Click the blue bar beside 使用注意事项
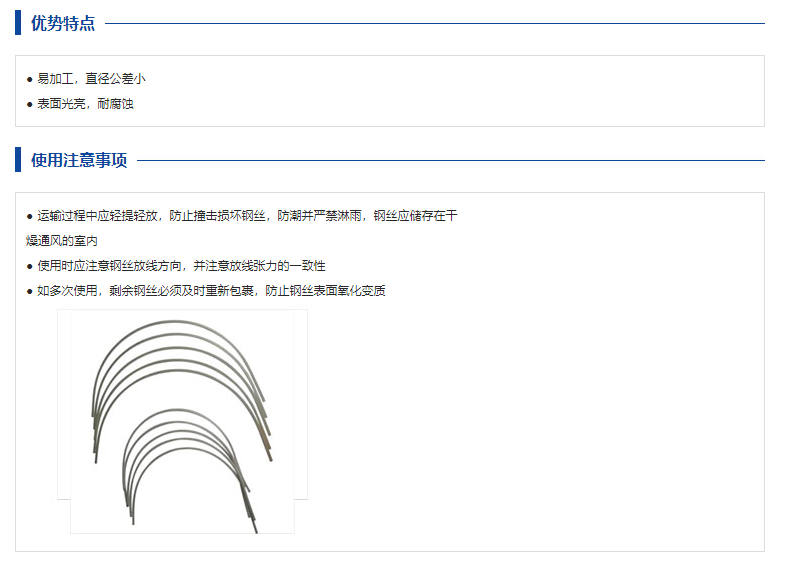This screenshot has width=786, height=564. point(18,160)
